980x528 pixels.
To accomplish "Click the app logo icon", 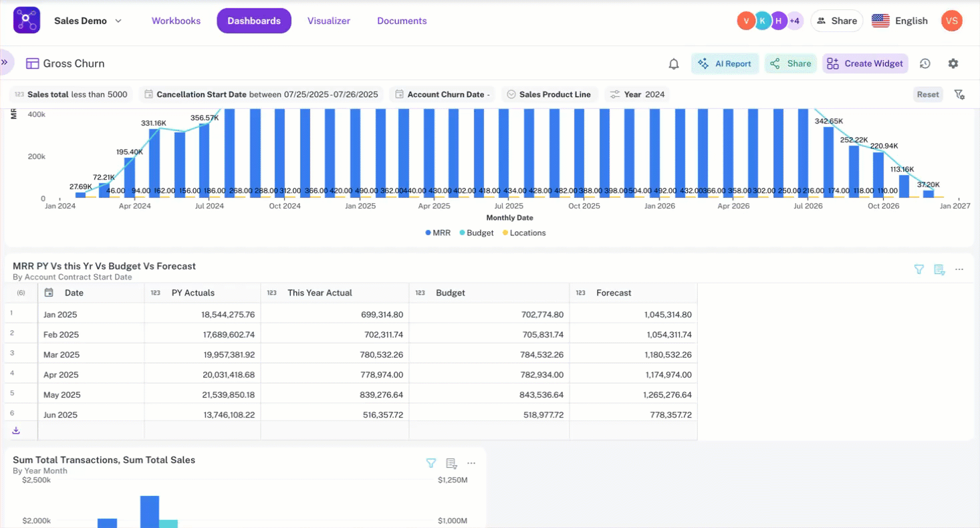I will (x=27, y=21).
